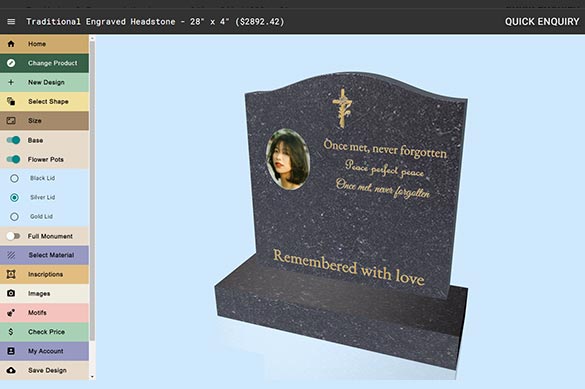Open the Select Shape menu
585x389 pixels.
(x=44, y=101)
